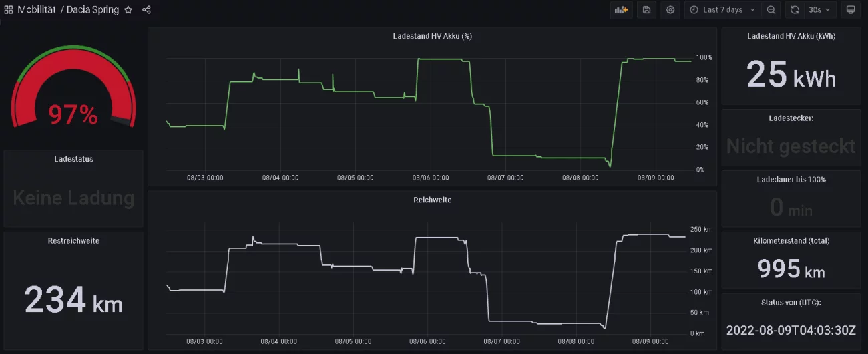Click the Kilometerstand 995 km value
Image resolution: width=868 pixels, height=354 pixels.
click(791, 269)
